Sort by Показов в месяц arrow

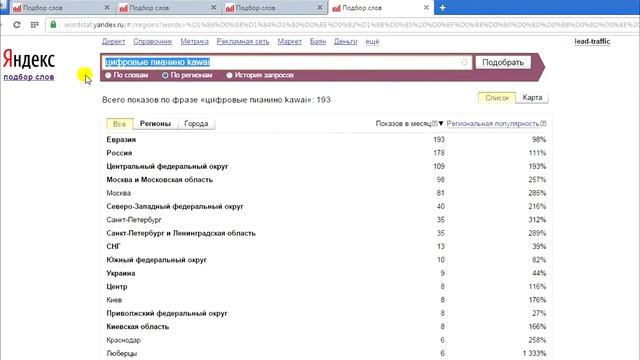(441, 123)
